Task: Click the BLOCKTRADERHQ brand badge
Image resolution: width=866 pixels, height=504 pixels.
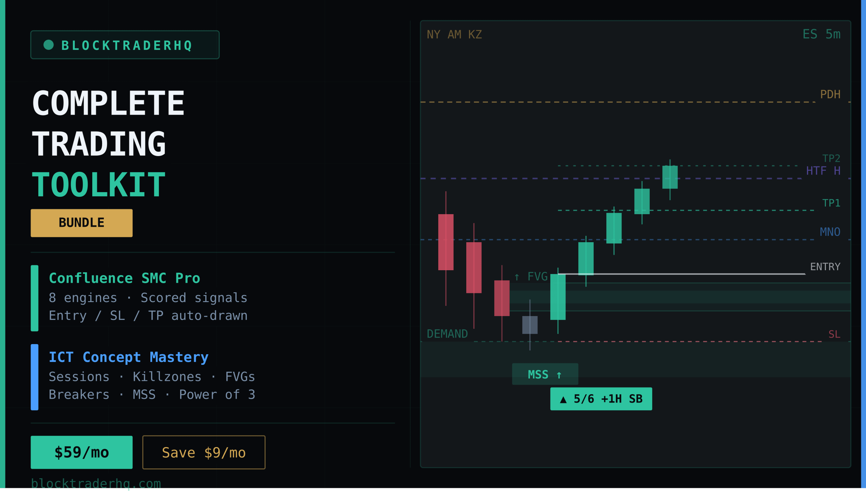Action: tap(125, 45)
